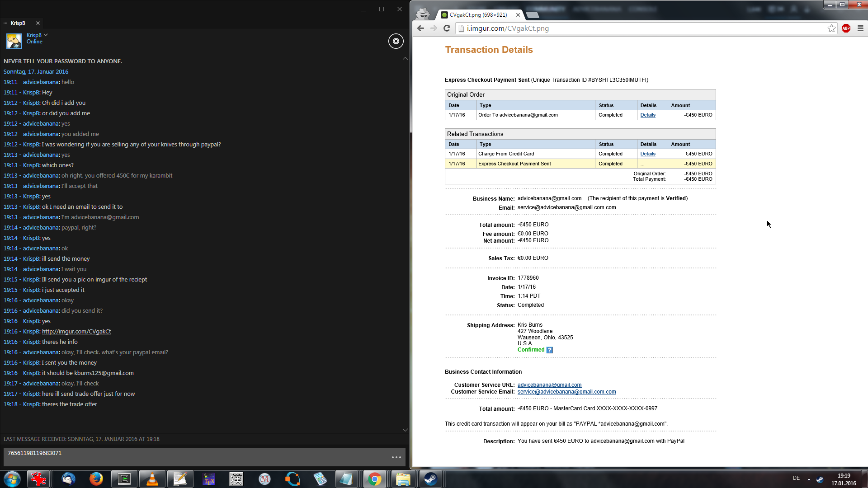Open Firefox from the taskbar
Screen dimensions: 868x488
tap(96, 479)
